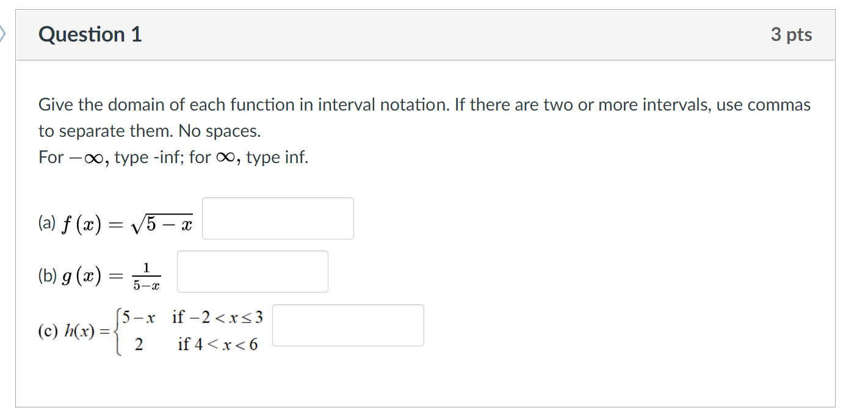The width and height of the screenshot is (868, 408).
Task: Focus the answer field beside g(x)
Action: point(253,271)
